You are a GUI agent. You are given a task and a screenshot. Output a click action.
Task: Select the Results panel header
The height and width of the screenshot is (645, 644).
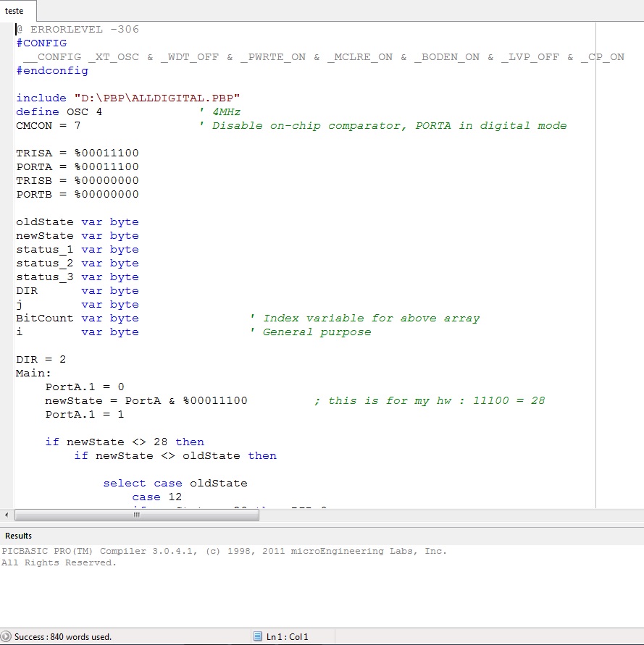click(x=19, y=536)
